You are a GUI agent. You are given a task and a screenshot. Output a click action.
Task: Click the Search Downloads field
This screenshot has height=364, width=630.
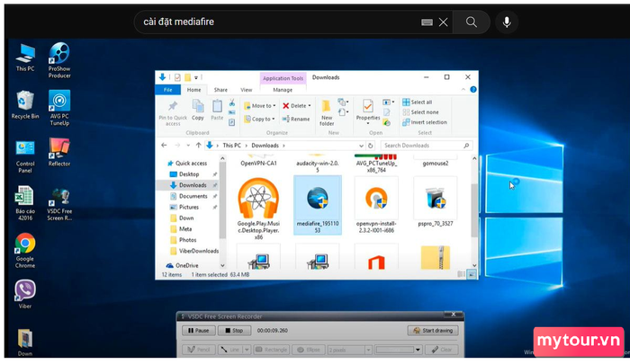(426, 146)
